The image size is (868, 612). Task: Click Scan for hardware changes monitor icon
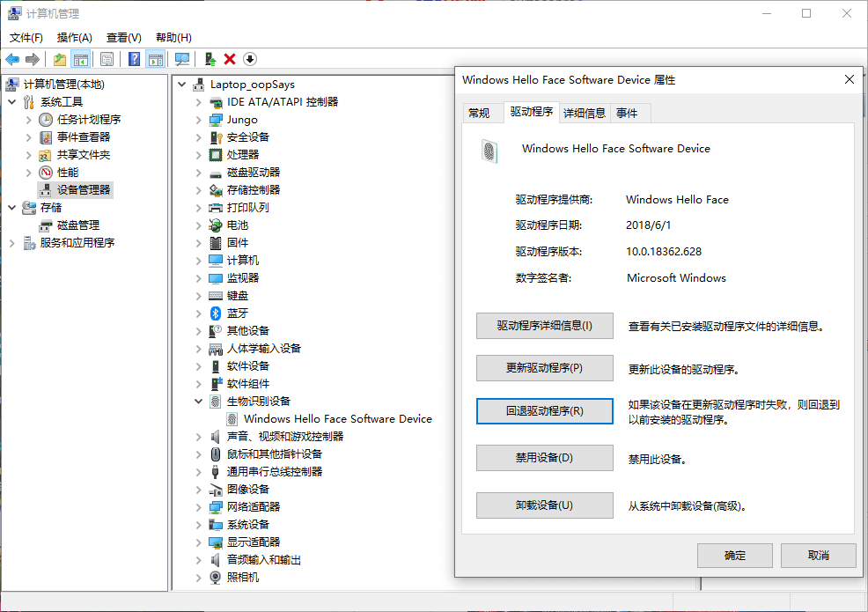[181, 59]
